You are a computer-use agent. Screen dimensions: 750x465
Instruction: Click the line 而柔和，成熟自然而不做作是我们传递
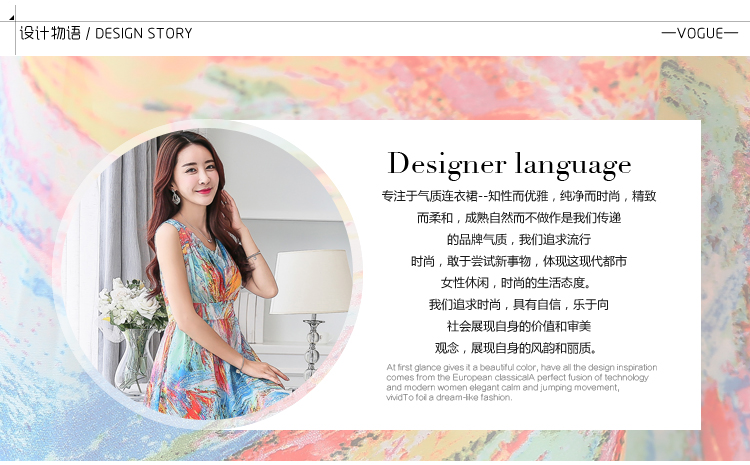coord(519,218)
